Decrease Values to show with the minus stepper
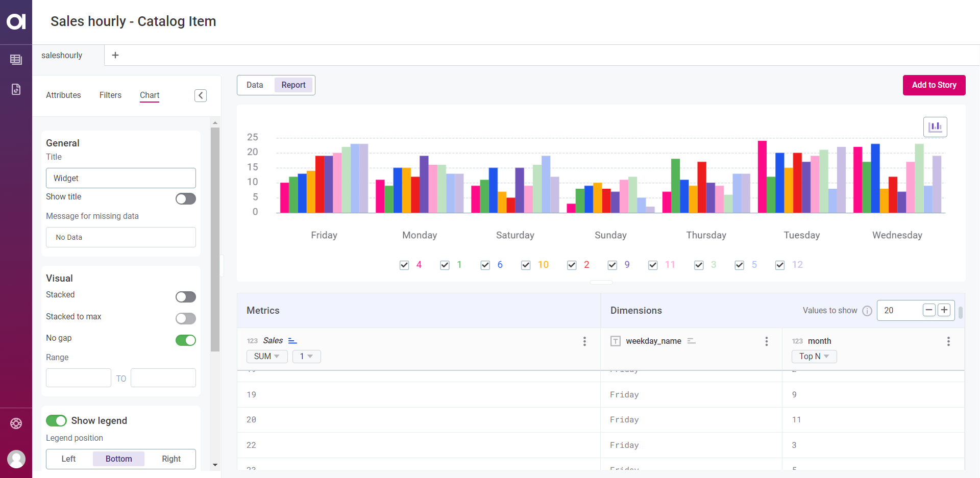Image resolution: width=980 pixels, height=478 pixels. pyautogui.click(x=928, y=310)
